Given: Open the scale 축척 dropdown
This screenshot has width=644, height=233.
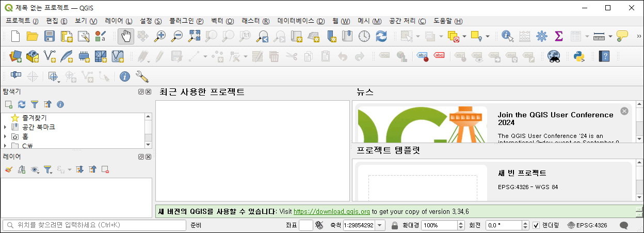Looking at the screenshot, I should click(380, 225).
